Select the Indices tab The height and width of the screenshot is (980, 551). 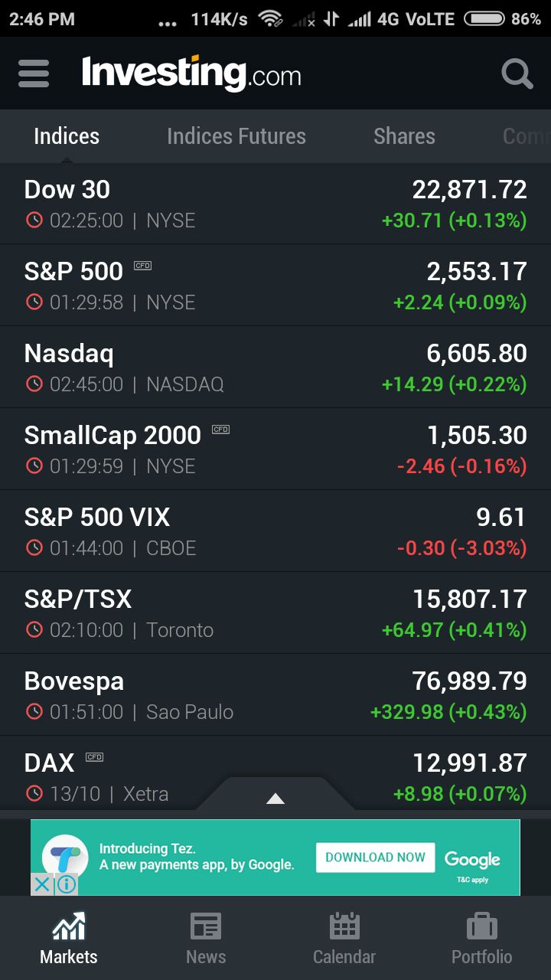point(67,136)
